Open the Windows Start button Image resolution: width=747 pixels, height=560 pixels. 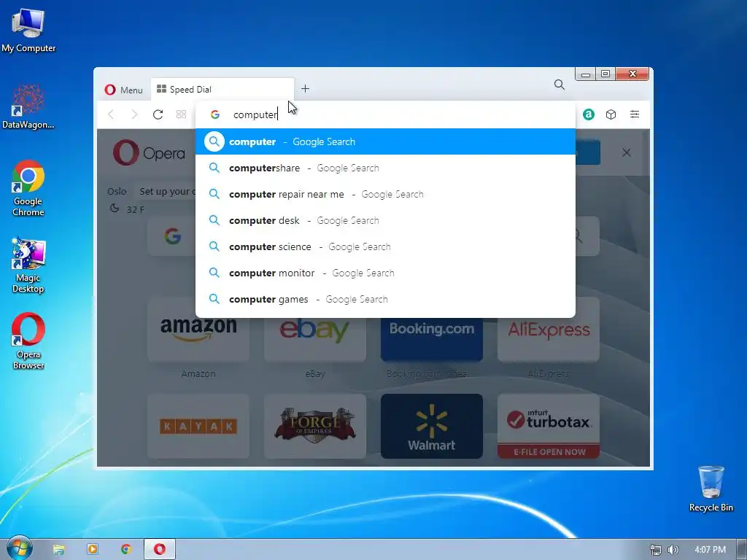click(19, 549)
